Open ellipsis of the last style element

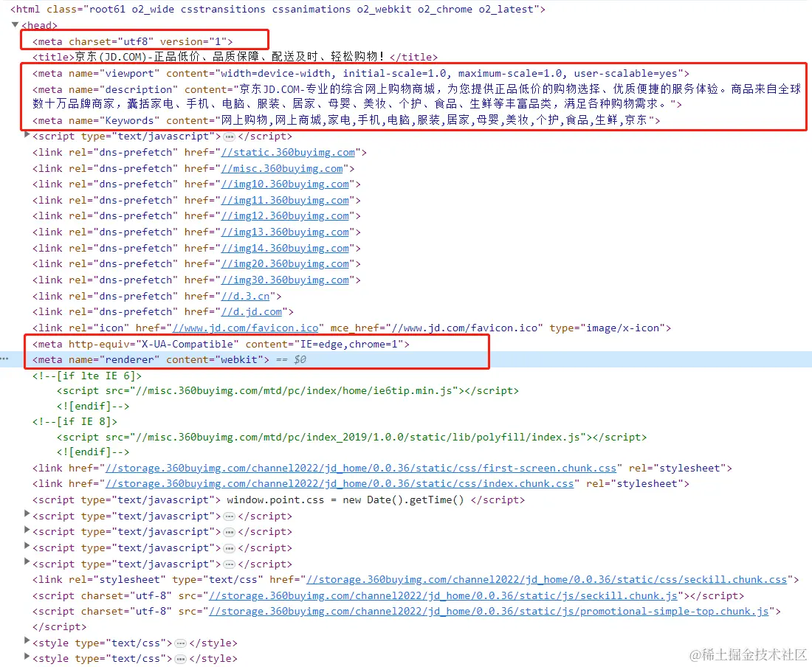181,659
